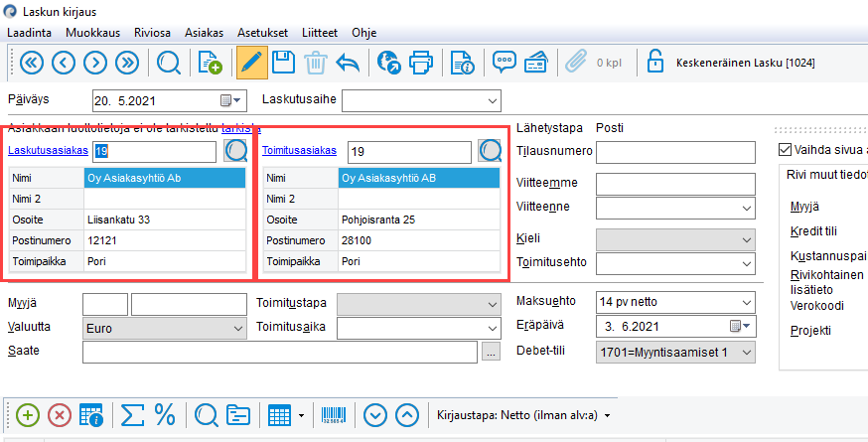The width and height of the screenshot is (868, 442).
Task: Save the invoice with floppy icon
Action: pos(283,63)
